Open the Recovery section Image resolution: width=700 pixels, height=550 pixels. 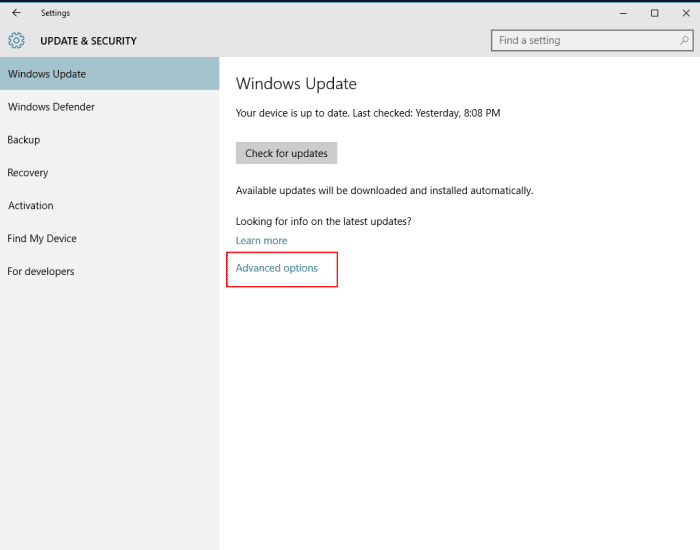pos(109,173)
